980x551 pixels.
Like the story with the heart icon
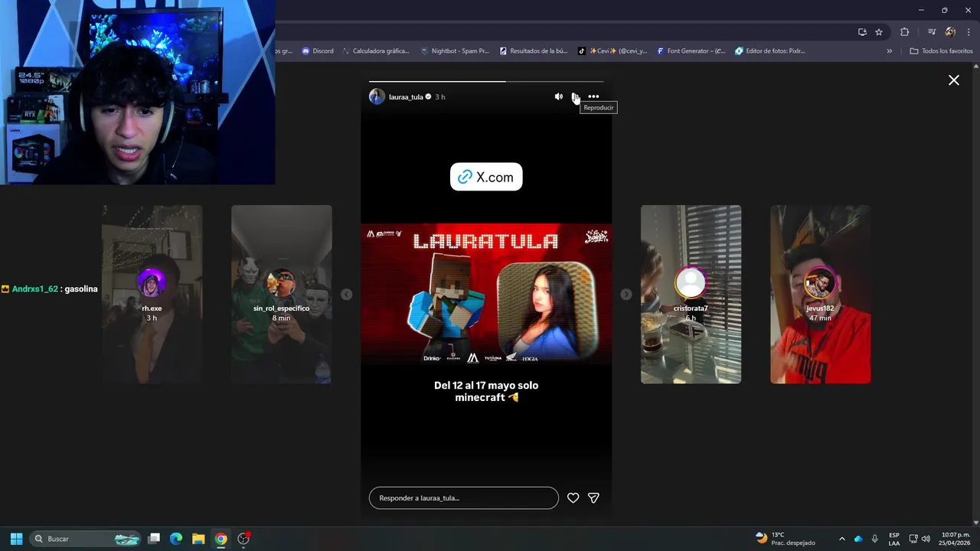point(573,498)
